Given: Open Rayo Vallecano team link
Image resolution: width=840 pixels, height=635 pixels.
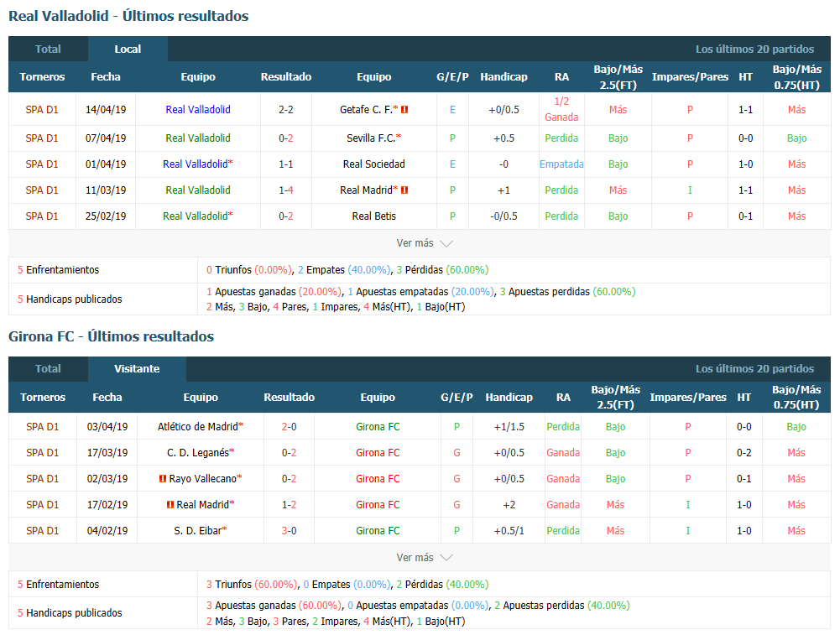Looking at the screenshot, I should click(x=203, y=479).
